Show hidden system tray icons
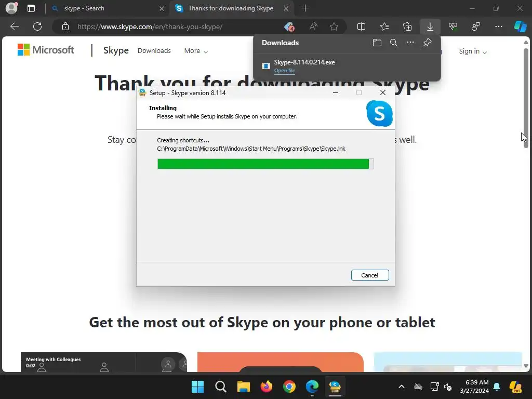Image resolution: width=532 pixels, height=399 pixels. 402,387
